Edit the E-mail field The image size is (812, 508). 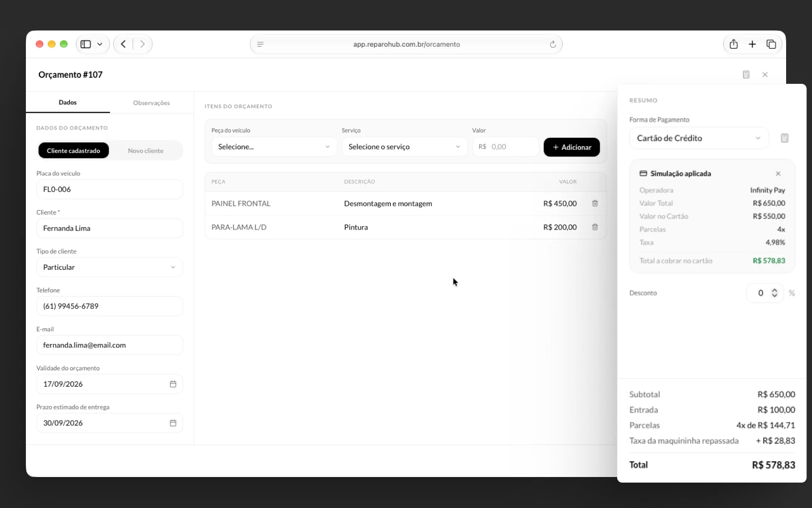pyautogui.click(x=110, y=345)
